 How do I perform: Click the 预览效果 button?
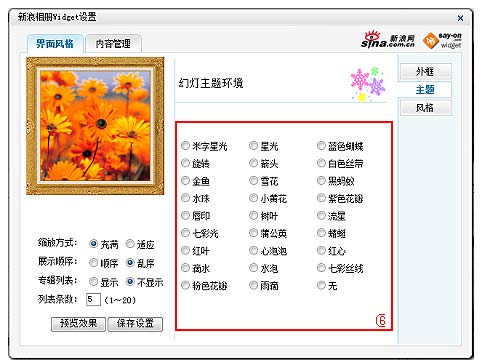(78, 324)
